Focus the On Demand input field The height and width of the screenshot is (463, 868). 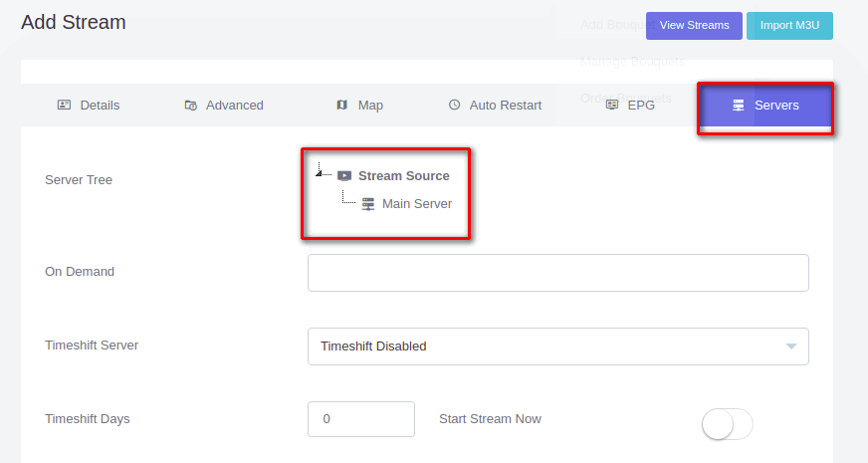click(557, 273)
